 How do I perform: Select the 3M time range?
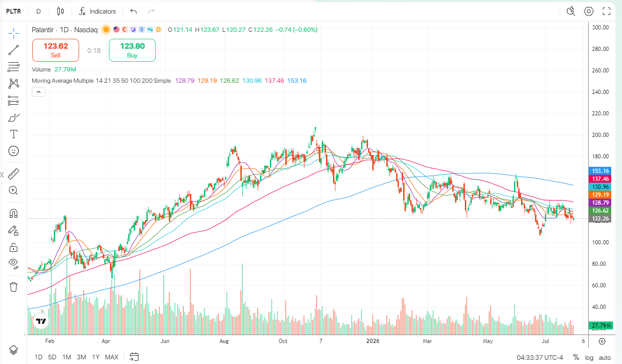coord(81,357)
